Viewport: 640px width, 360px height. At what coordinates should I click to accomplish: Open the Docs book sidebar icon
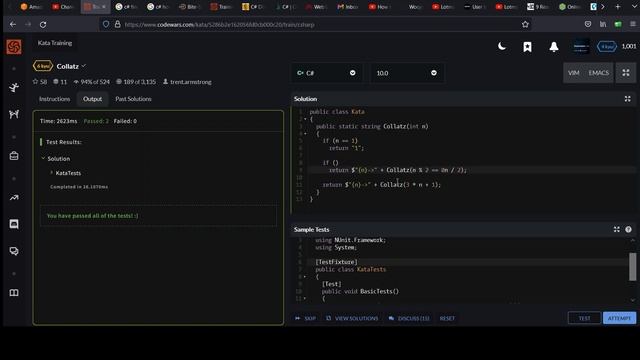[14, 293]
